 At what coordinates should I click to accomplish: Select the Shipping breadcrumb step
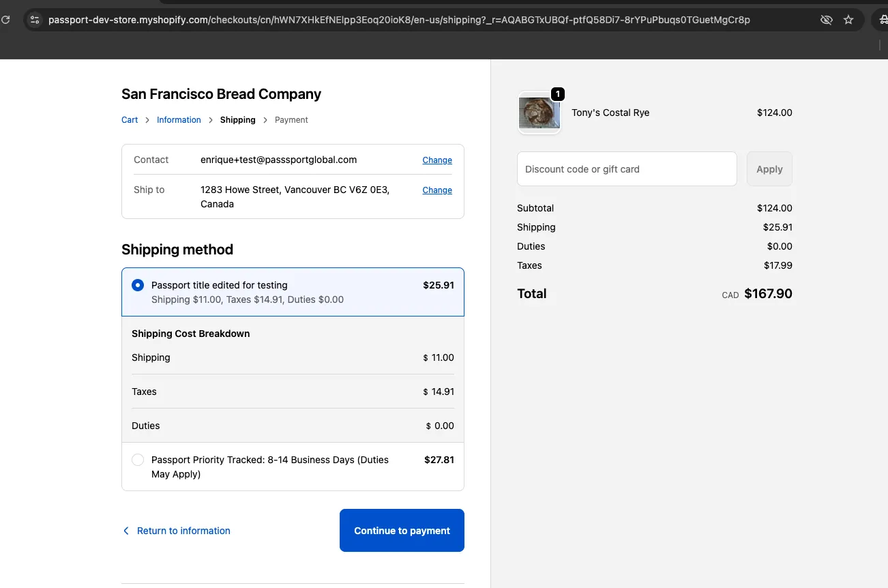[237, 120]
